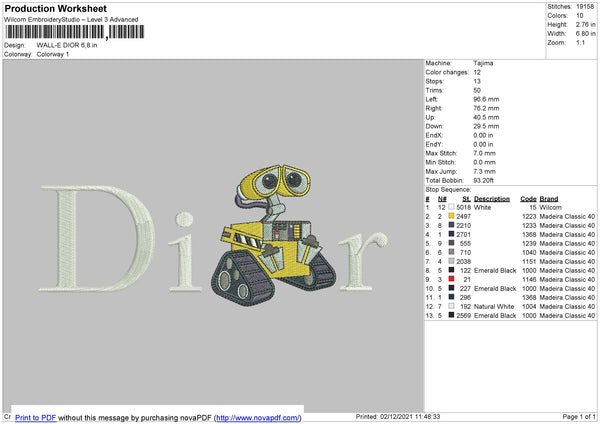Click the 'Code' column header
The width and height of the screenshot is (600, 424).
coord(528,199)
